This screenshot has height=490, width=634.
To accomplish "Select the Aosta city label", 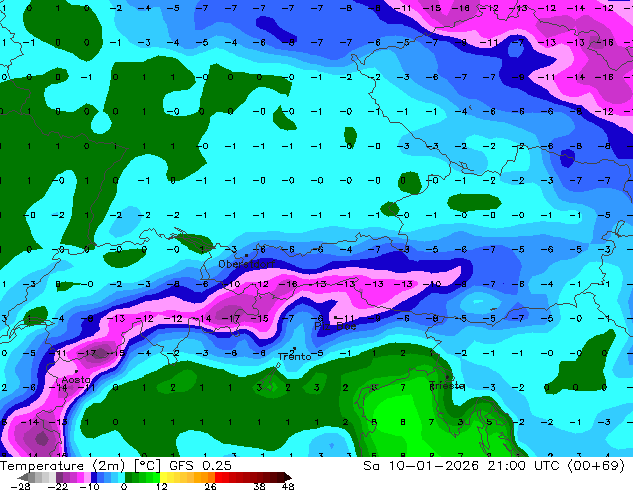I will pyautogui.click(x=76, y=380).
